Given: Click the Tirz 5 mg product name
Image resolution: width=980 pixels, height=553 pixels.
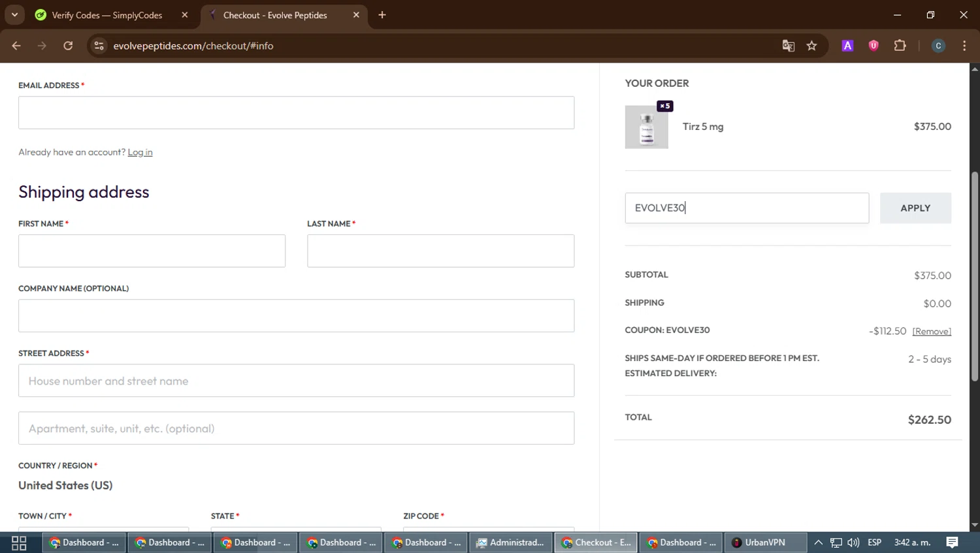Looking at the screenshot, I should [x=703, y=127].
